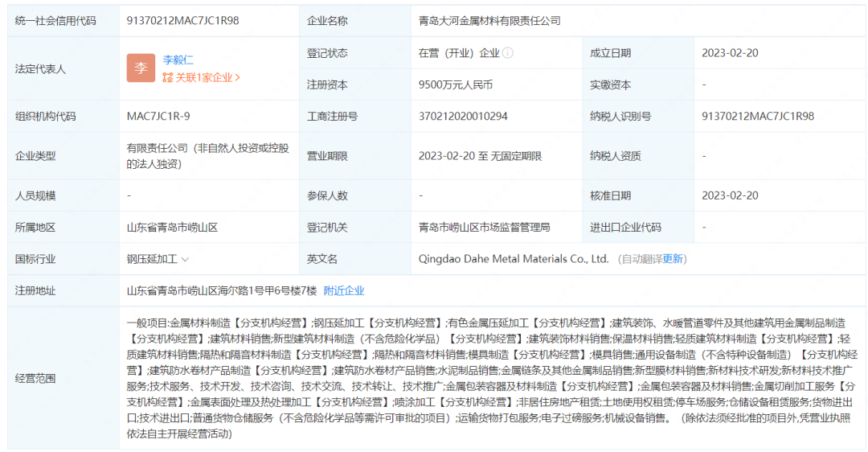Click the 注册地址 label
The image size is (868, 452).
[35, 291]
